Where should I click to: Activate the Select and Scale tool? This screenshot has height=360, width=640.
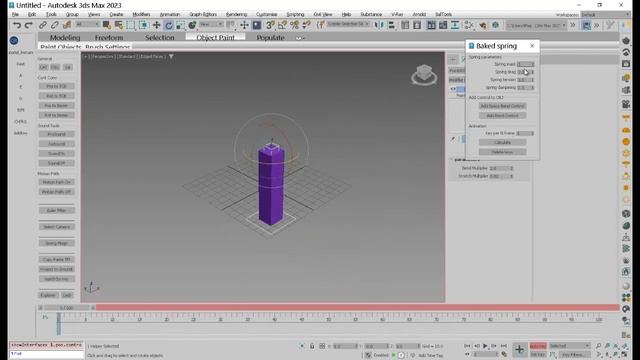180,25
